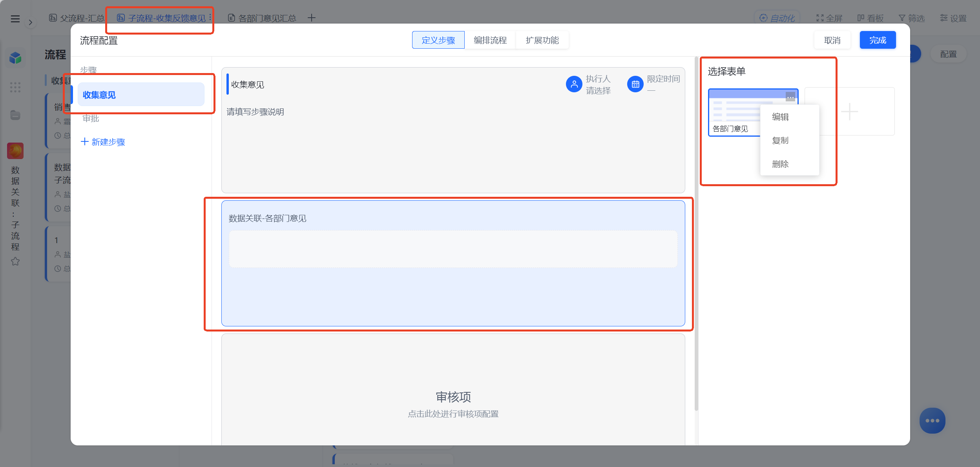This screenshot has width=980, height=467.
Task: Expand the sidebar with chevron arrow
Action: click(31, 22)
